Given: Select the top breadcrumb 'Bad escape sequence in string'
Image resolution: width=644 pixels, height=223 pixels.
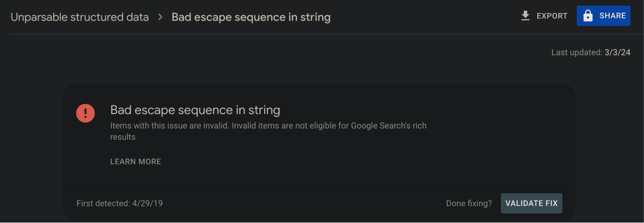Looking at the screenshot, I should tap(251, 17).
